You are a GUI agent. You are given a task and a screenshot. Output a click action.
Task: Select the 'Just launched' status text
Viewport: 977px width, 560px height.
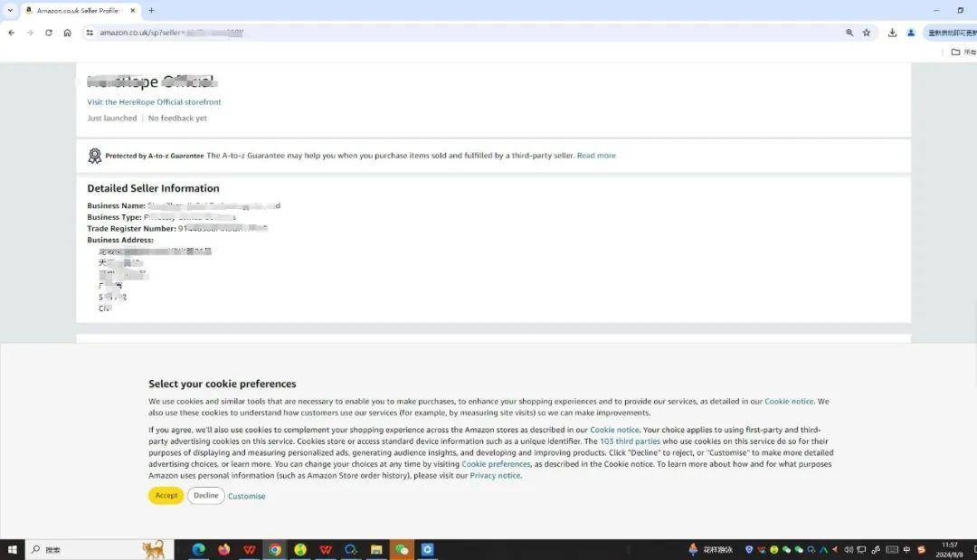click(x=112, y=119)
